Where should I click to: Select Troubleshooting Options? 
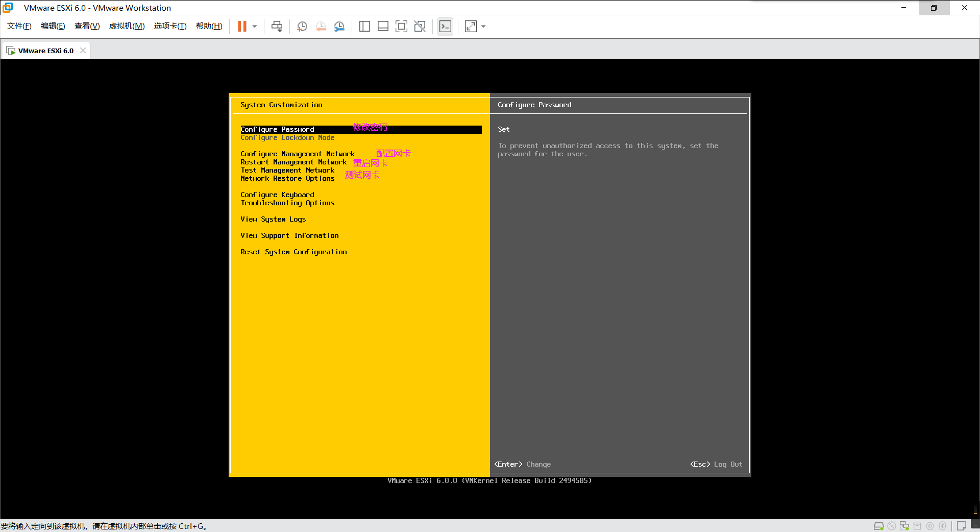287,203
